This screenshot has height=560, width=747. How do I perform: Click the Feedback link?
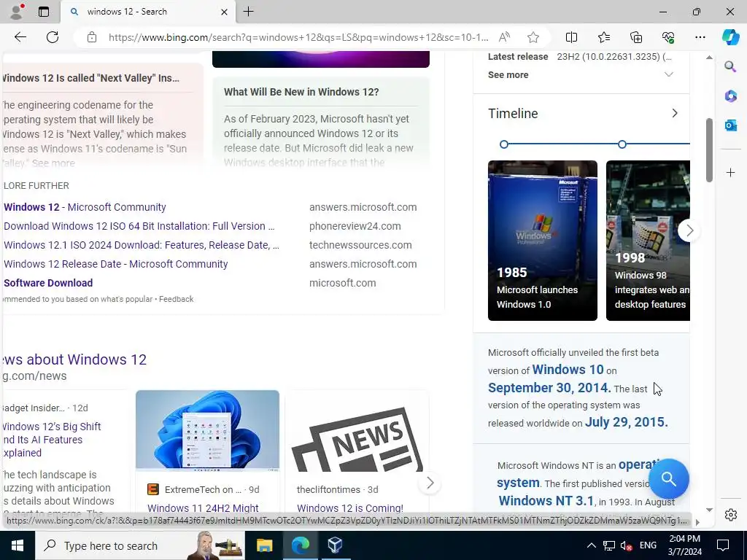click(x=177, y=299)
